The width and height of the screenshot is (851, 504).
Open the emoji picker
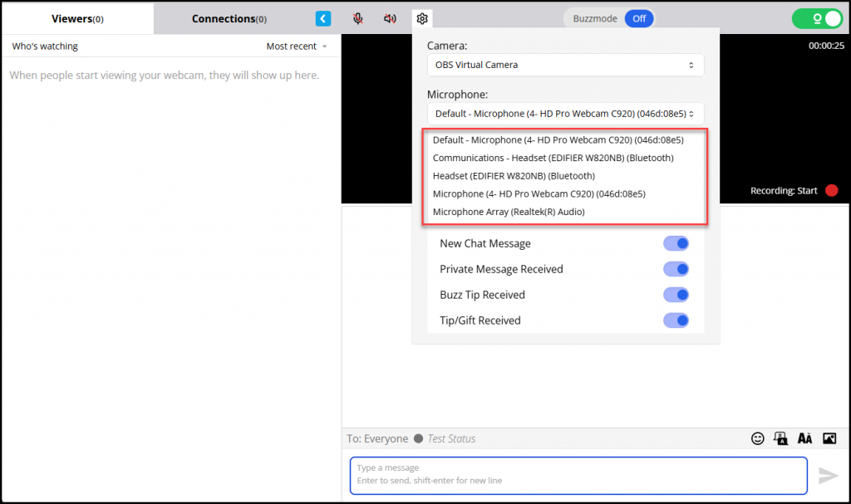(x=758, y=438)
